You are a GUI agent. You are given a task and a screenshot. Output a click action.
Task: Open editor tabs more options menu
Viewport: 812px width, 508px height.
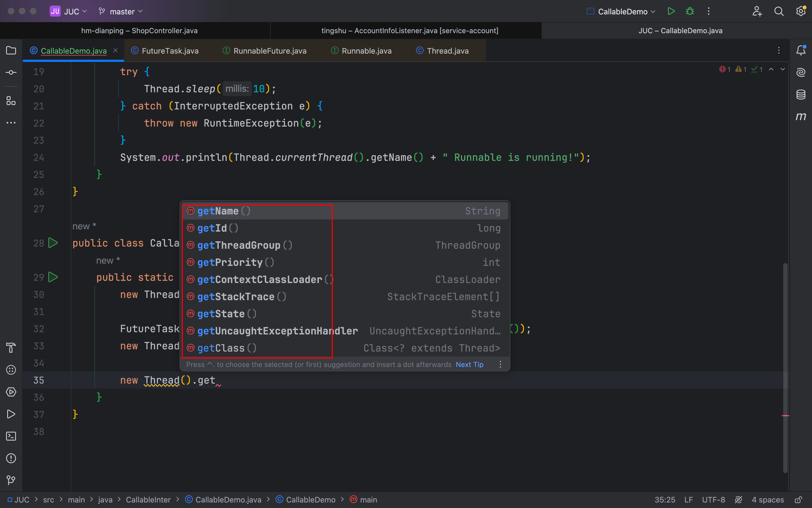779,50
